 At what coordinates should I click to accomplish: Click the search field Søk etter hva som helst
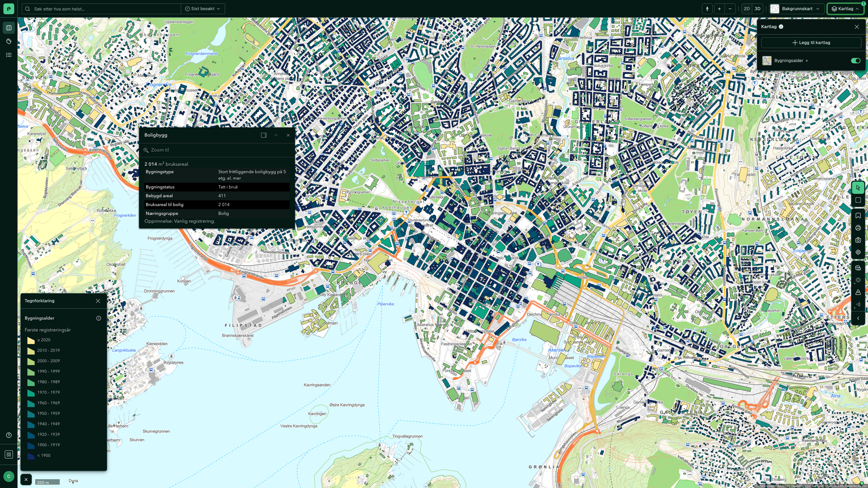[102, 9]
